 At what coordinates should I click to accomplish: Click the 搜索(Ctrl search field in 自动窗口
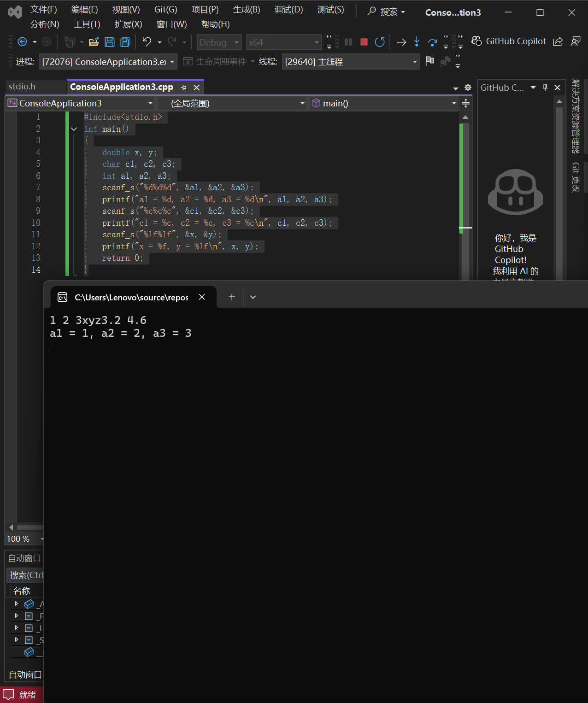tap(25, 575)
